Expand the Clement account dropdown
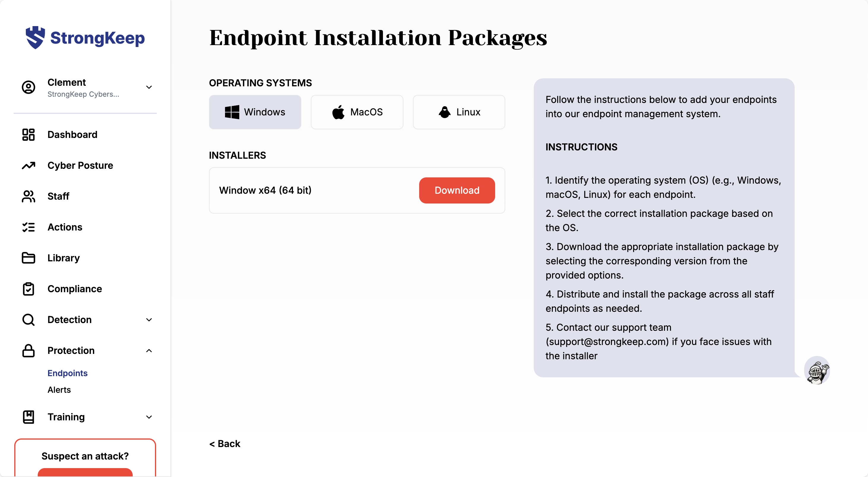 click(x=149, y=88)
